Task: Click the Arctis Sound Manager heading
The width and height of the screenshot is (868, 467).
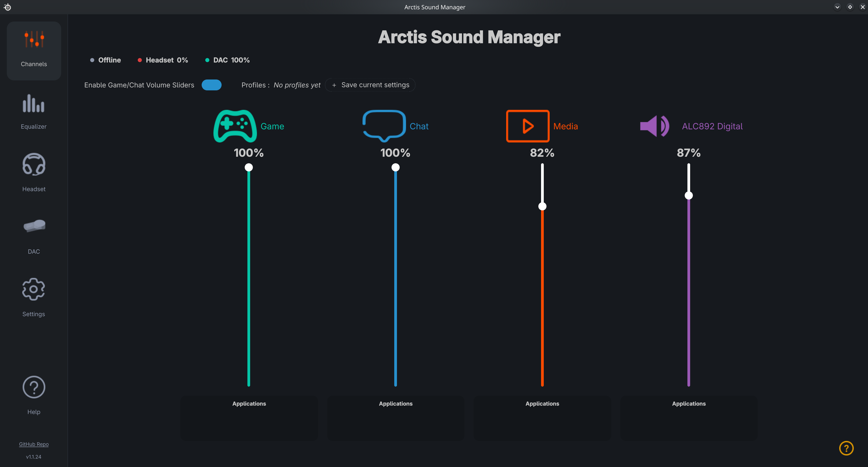Action: 469,37
